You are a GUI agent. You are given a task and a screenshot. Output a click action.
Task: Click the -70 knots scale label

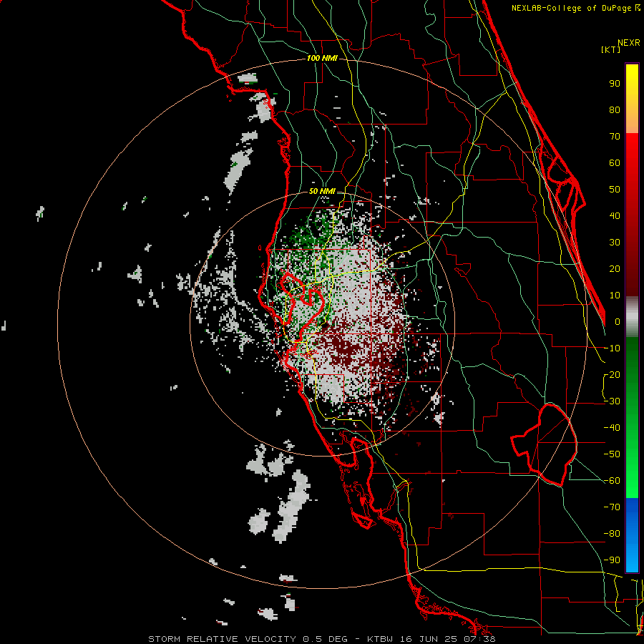click(612, 507)
